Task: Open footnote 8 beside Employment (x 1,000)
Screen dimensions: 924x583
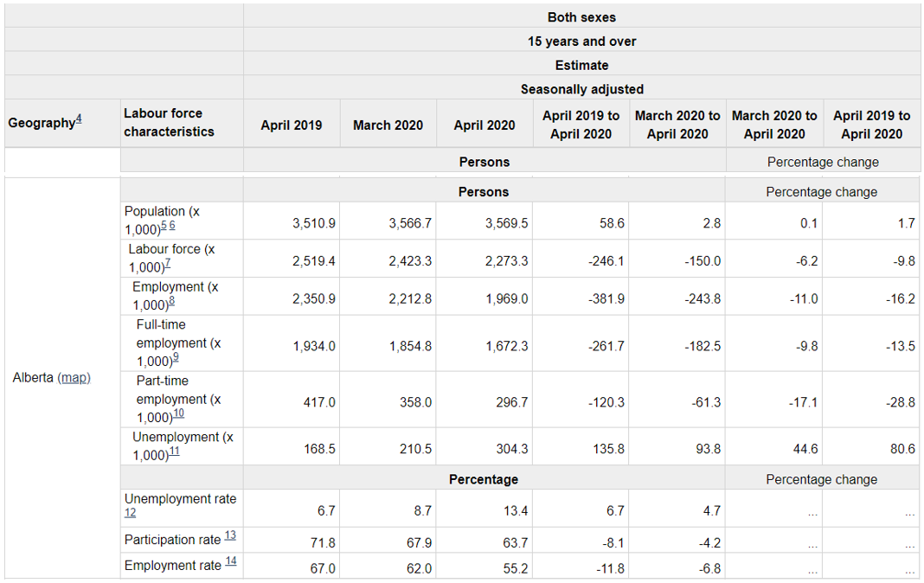Action: (x=171, y=301)
